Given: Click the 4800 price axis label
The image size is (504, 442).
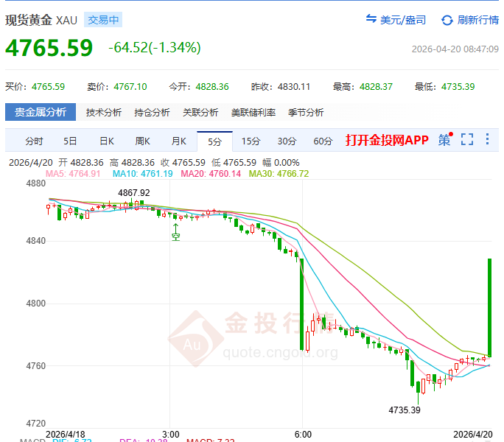Looking at the screenshot, I should click(35, 304).
